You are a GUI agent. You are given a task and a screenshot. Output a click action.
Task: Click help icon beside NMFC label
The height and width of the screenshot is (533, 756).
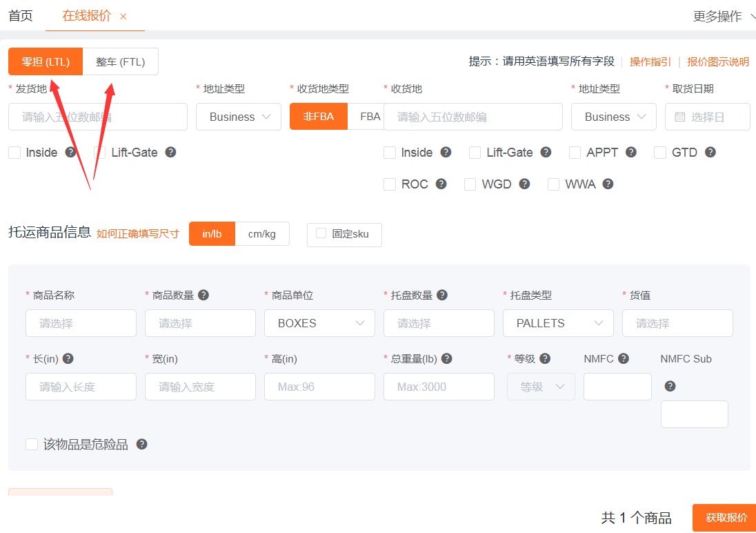(x=624, y=358)
